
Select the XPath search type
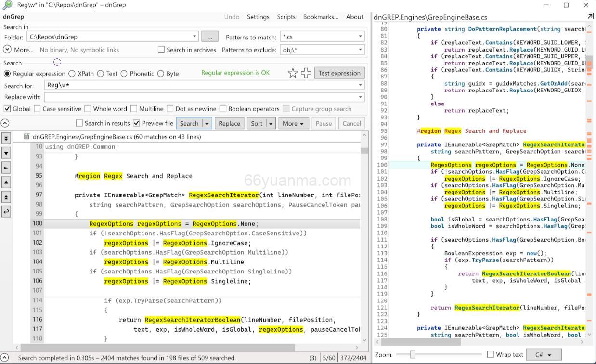pyautogui.click(x=72, y=74)
